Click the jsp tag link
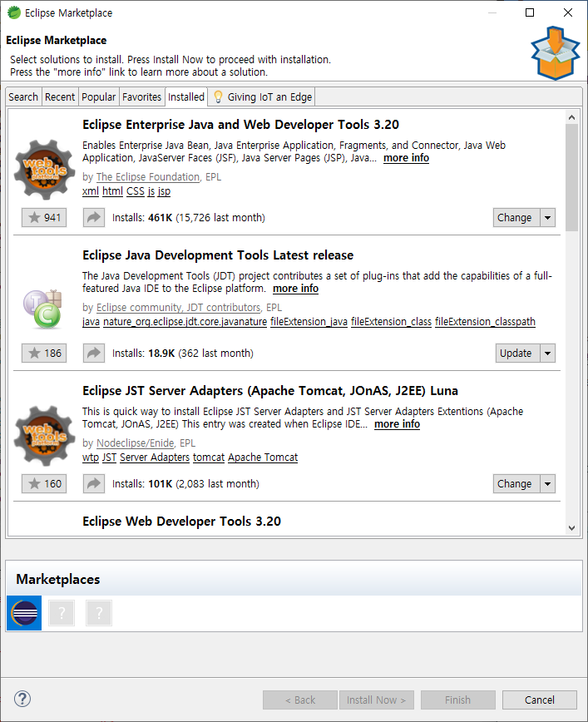Screen dimensions: 588x722 165,191
